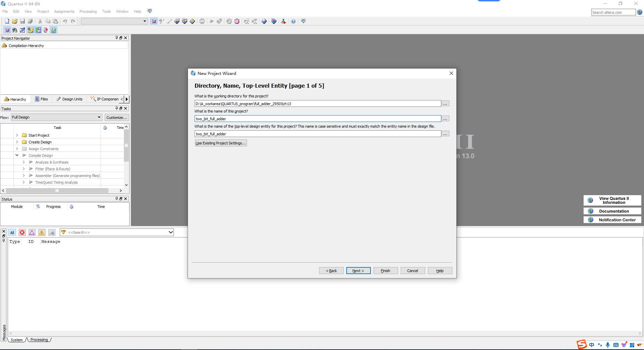The height and width of the screenshot is (350, 644).
Task: Open the Programmer toolbar icon
Action: click(x=274, y=21)
